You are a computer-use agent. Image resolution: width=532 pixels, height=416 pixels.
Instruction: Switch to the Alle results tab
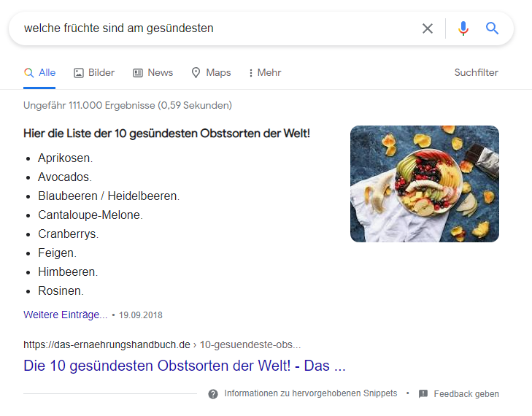pyautogui.click(x=47, y=73)
